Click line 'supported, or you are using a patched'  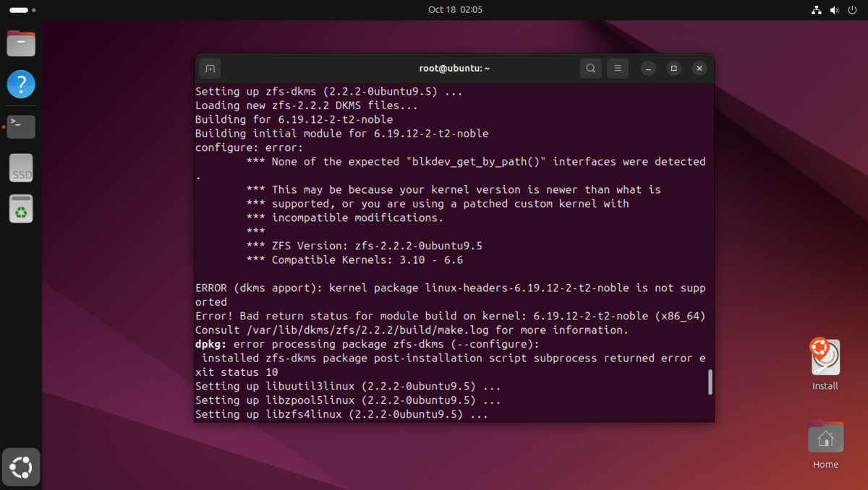438,204
